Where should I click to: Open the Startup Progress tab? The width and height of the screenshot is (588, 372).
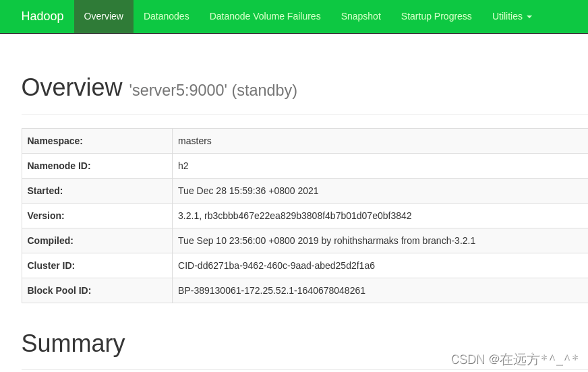436,16
